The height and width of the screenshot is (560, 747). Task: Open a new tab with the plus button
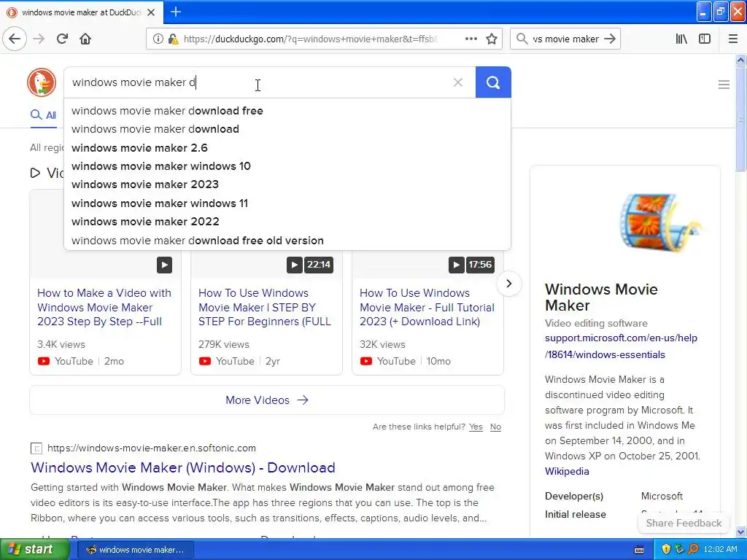click(175, 12)
